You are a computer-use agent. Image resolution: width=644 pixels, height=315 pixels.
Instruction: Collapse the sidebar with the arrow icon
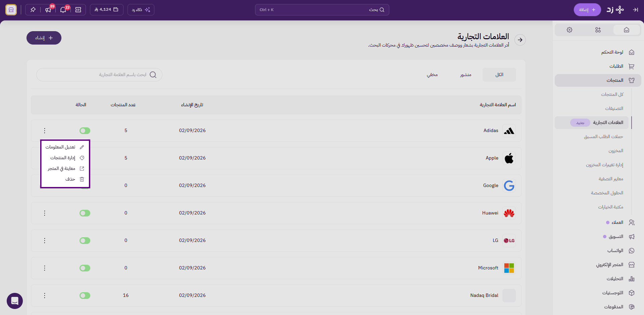click(x=635, y=10)
